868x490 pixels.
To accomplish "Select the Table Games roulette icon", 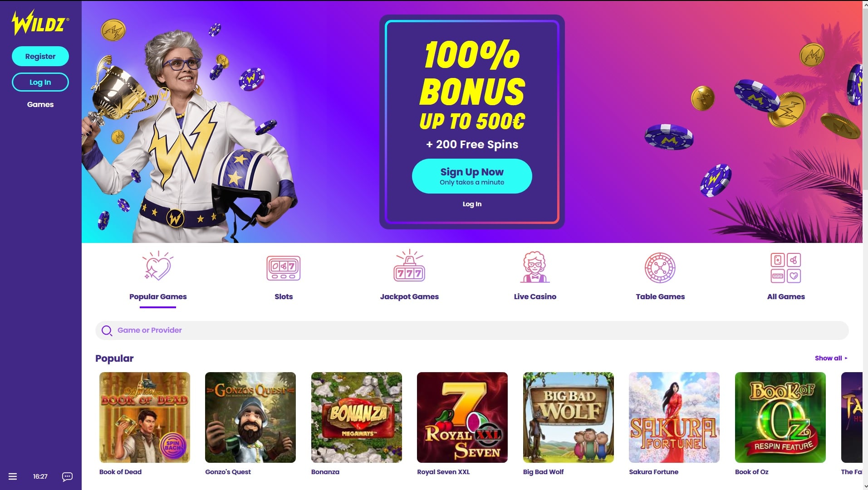I will click(x=660, y=267).
